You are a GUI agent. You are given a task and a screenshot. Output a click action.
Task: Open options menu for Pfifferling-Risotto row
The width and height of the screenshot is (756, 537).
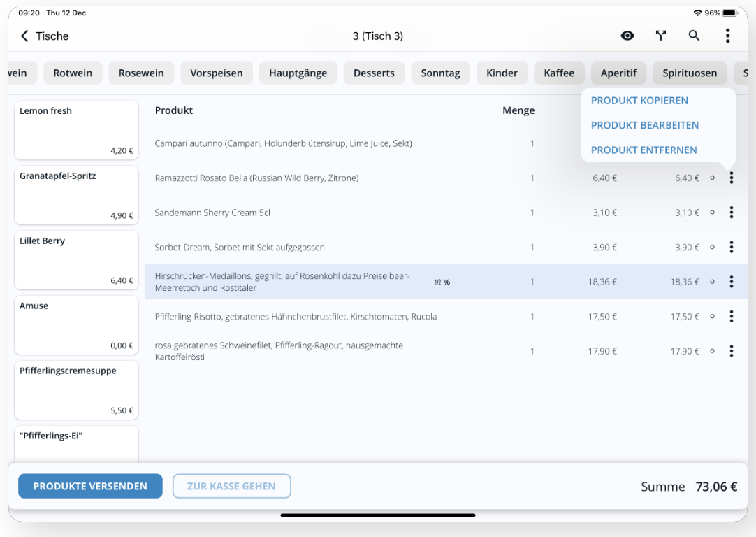tap(732, 317)
